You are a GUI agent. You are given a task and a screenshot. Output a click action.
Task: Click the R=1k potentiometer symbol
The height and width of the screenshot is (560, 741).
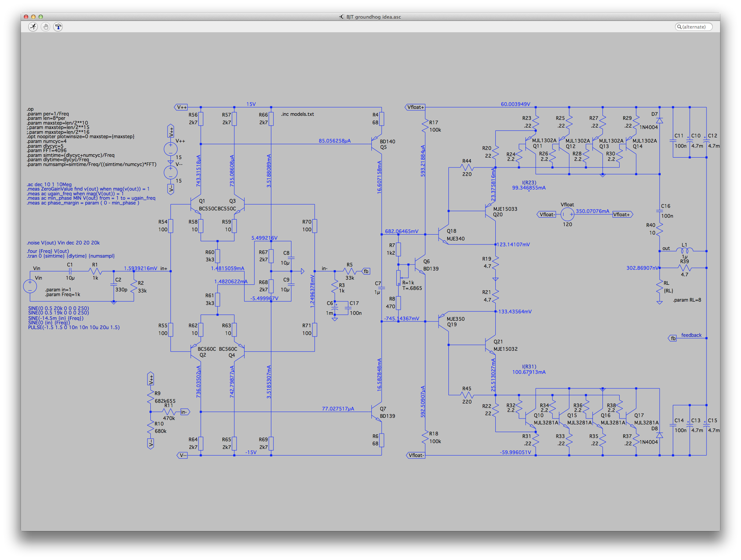point(399,278)
